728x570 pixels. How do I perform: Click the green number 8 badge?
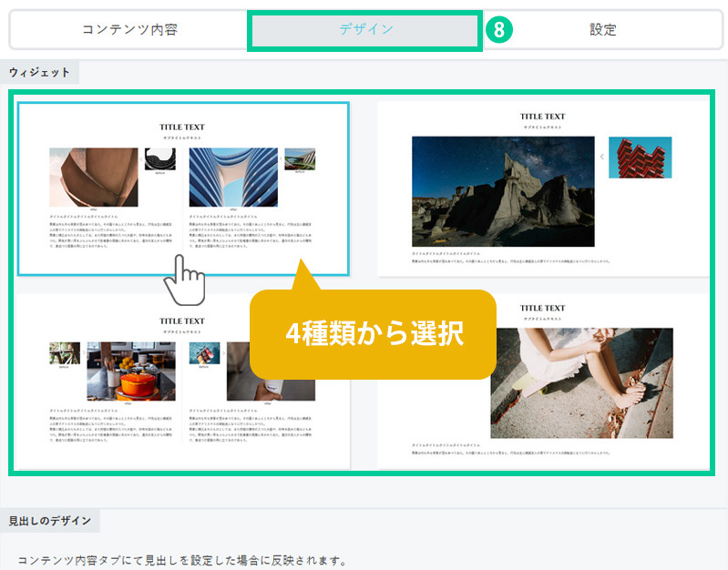pos(498,29)
